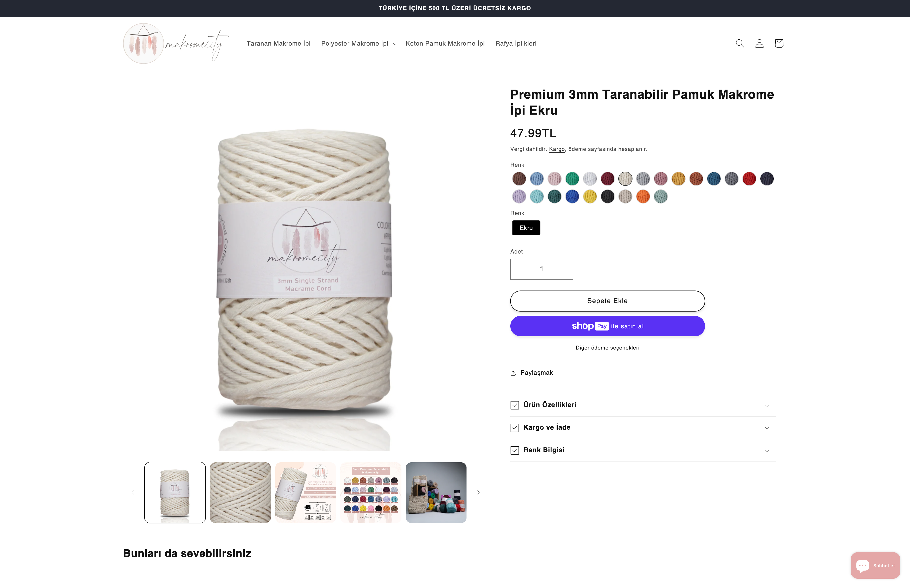Click the account login icon
Image resolution: width=910 pixels, height=588 pixels.
click(759, 44)
